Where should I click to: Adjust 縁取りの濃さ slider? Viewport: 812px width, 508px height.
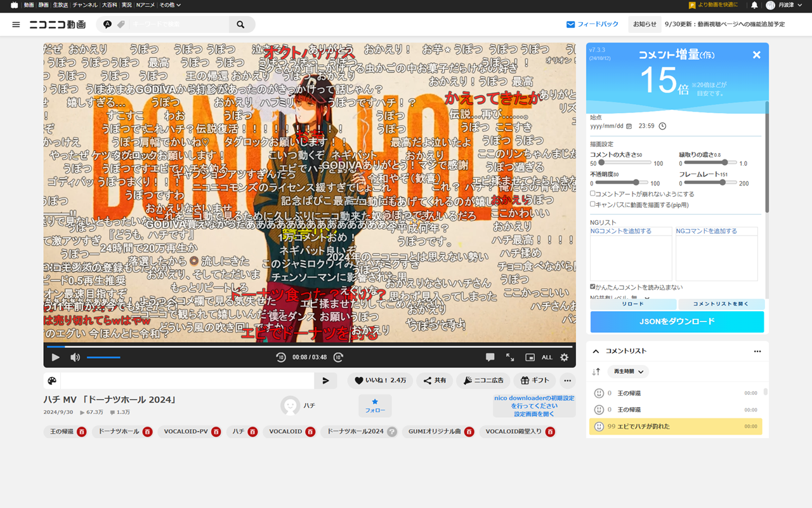pyautogui.click(x=711, y=163)
